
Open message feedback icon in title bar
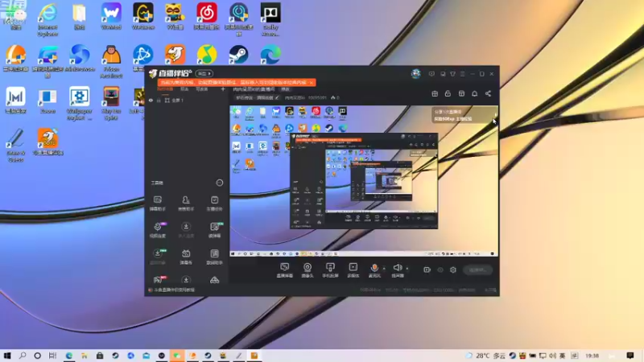[431, 74]
